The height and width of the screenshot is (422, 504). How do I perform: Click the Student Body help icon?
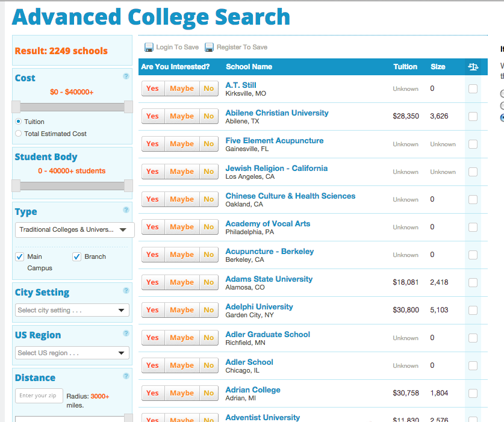(126, 155)
